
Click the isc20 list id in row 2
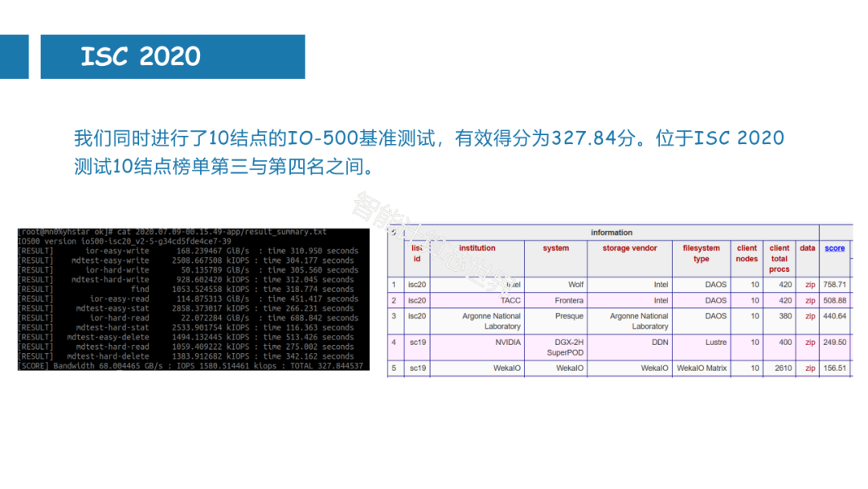coord(417,301)
